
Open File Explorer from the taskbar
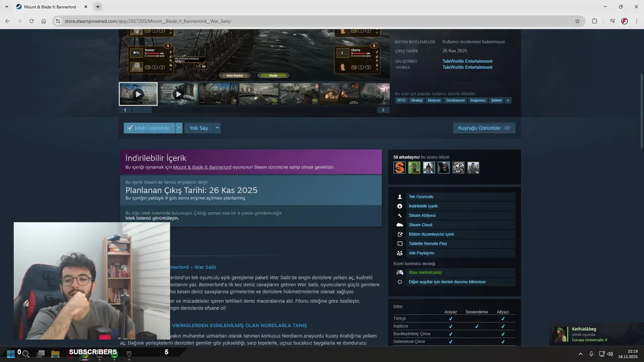[55, 353]
